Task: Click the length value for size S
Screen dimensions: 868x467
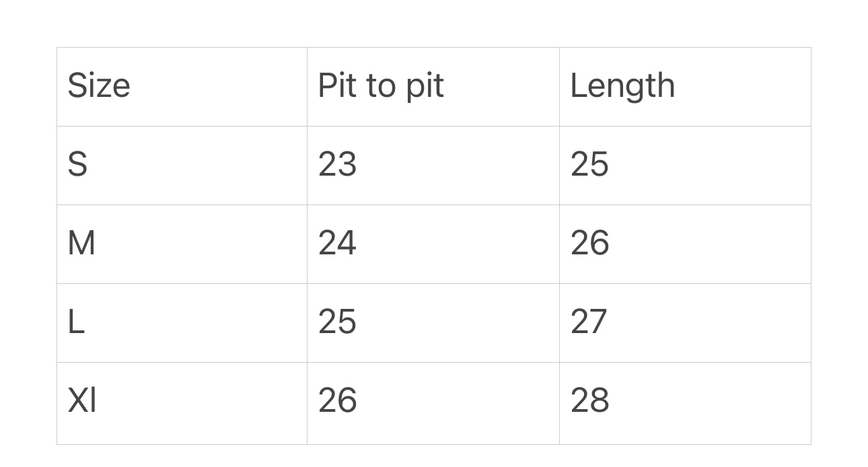Action: 589,165
